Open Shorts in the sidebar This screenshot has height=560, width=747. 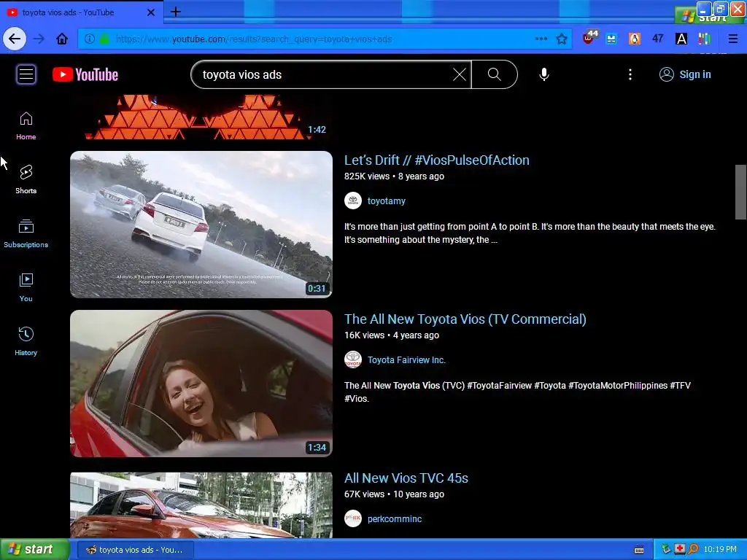[26, 179]
